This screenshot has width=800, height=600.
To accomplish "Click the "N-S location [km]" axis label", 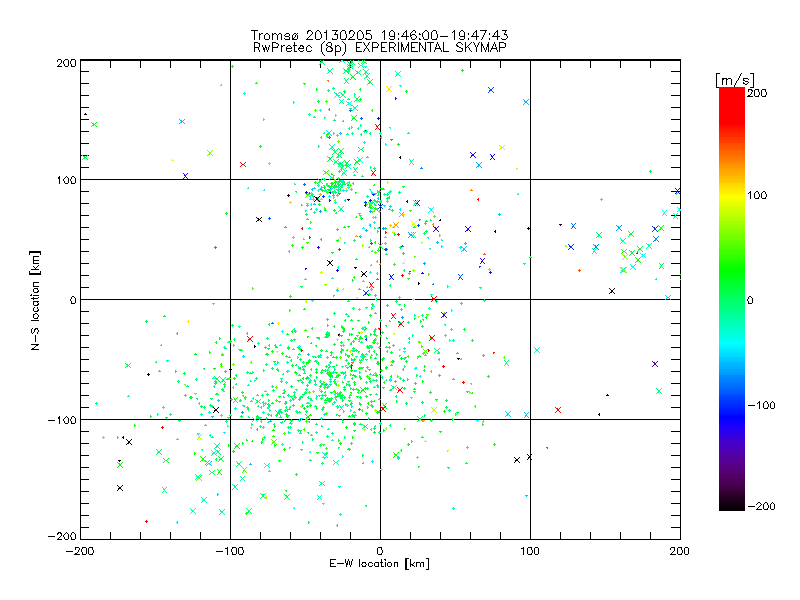I will pyautogui.click(x=35, y=300).
